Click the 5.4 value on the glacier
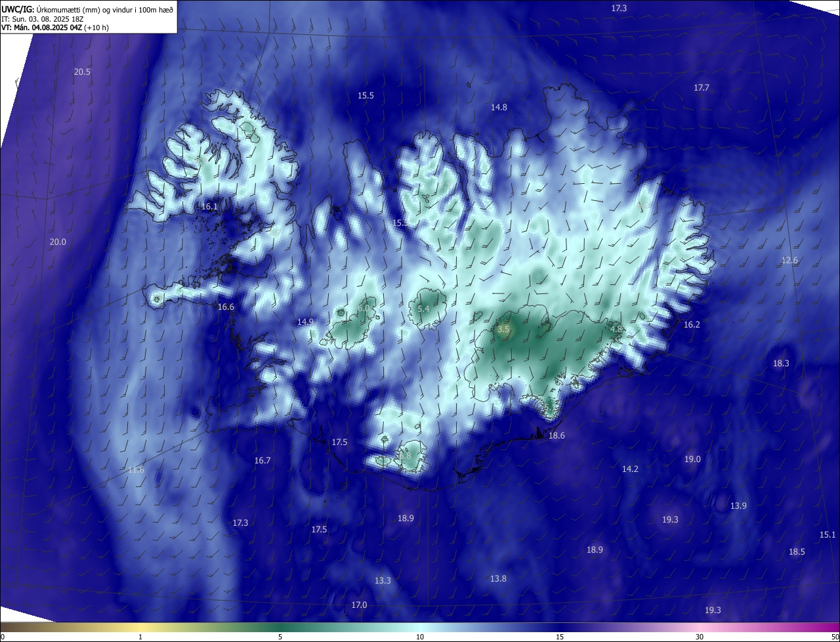 tap(423, 309)
